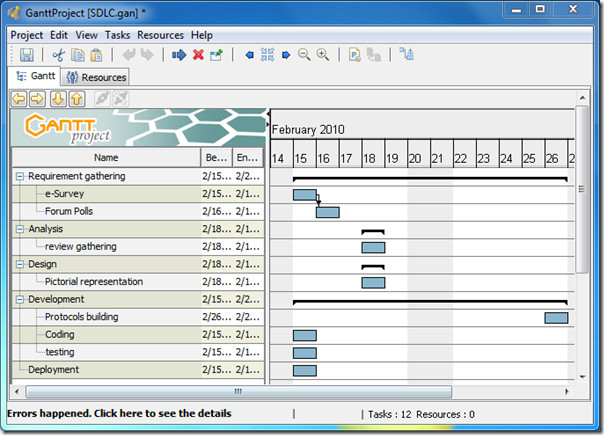This screenshot has height=435, width=604.
Task: Select the testing task row
Action: point(138,352)
